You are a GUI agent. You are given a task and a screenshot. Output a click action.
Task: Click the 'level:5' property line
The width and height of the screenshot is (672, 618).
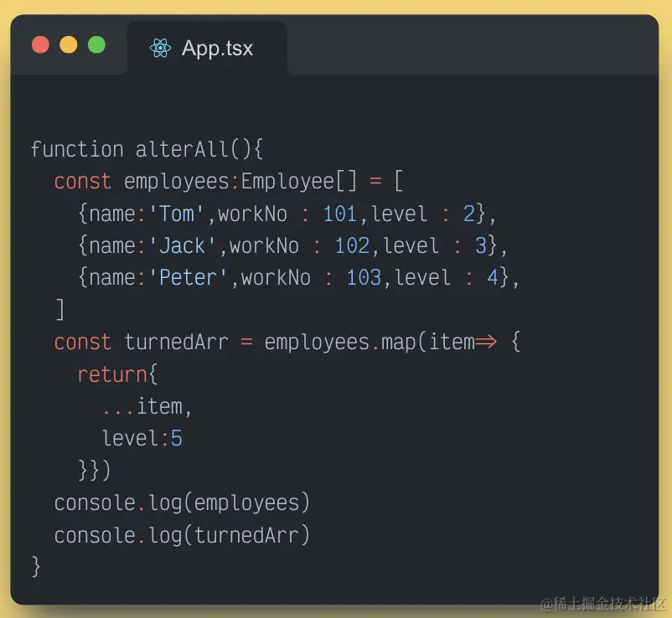coord(142,438)
